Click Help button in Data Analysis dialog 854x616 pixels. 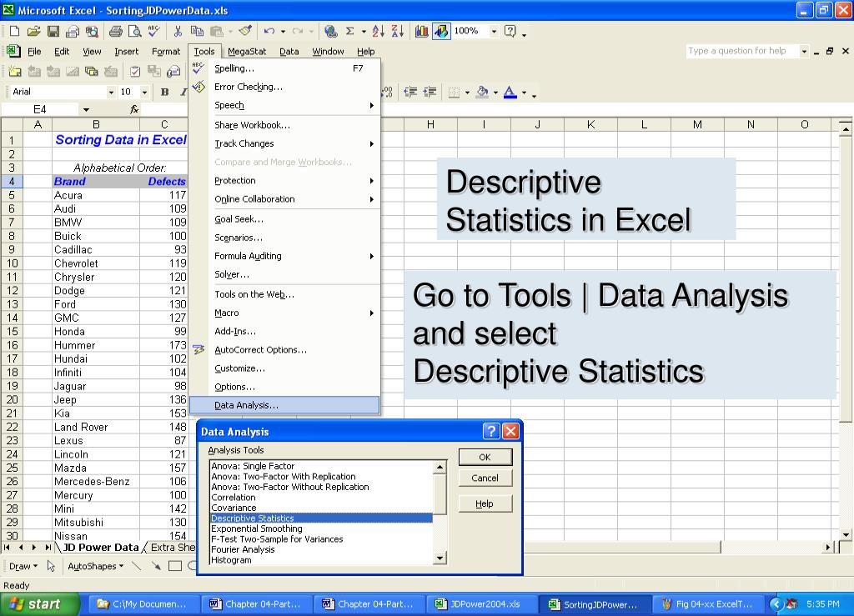(485, 504)
